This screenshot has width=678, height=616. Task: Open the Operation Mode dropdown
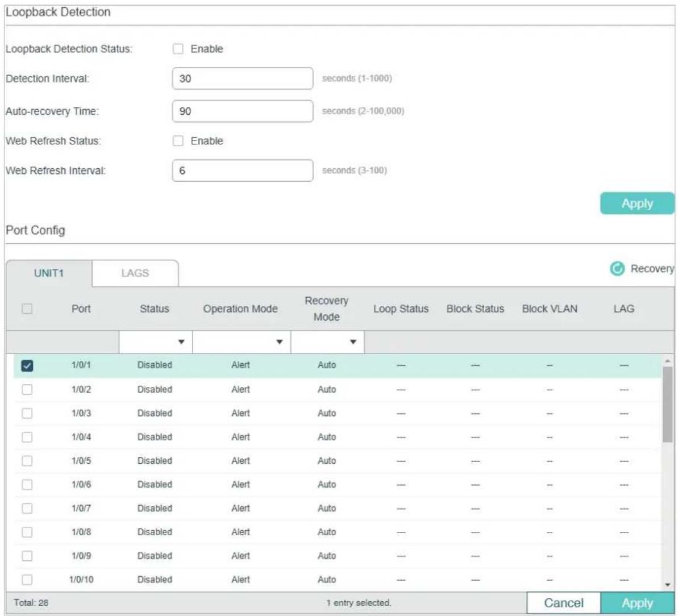[242, 342]
